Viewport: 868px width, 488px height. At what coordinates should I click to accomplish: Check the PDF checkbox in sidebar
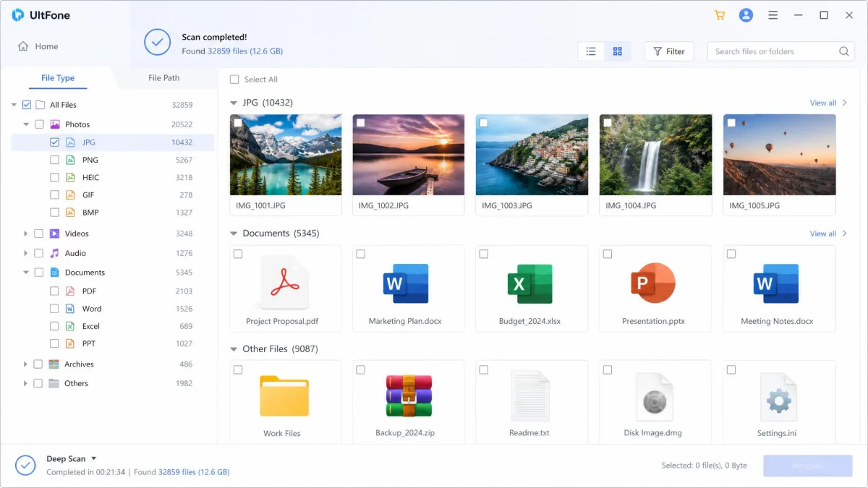pyautogui.click(x=54, y=291)
